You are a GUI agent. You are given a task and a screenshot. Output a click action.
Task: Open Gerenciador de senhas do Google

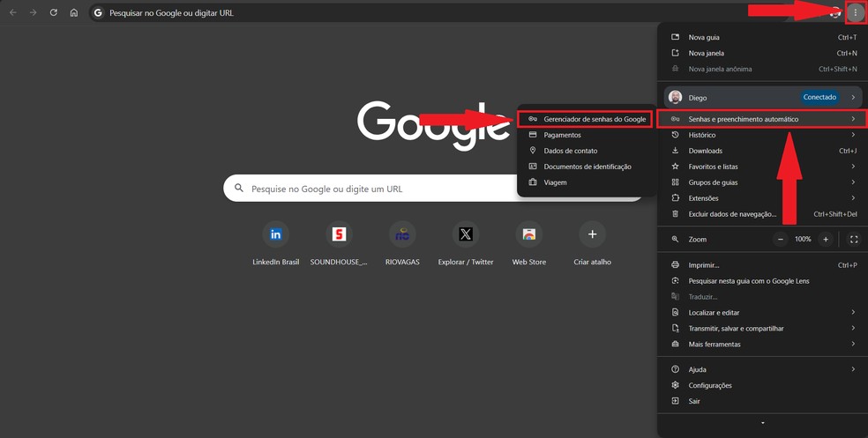point(587,119)
